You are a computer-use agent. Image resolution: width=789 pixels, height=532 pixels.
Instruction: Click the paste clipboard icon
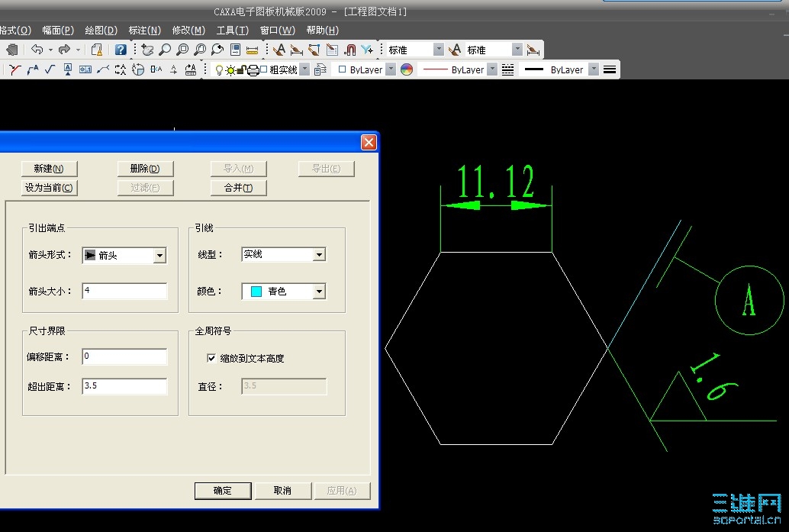[x=12, y=50]
